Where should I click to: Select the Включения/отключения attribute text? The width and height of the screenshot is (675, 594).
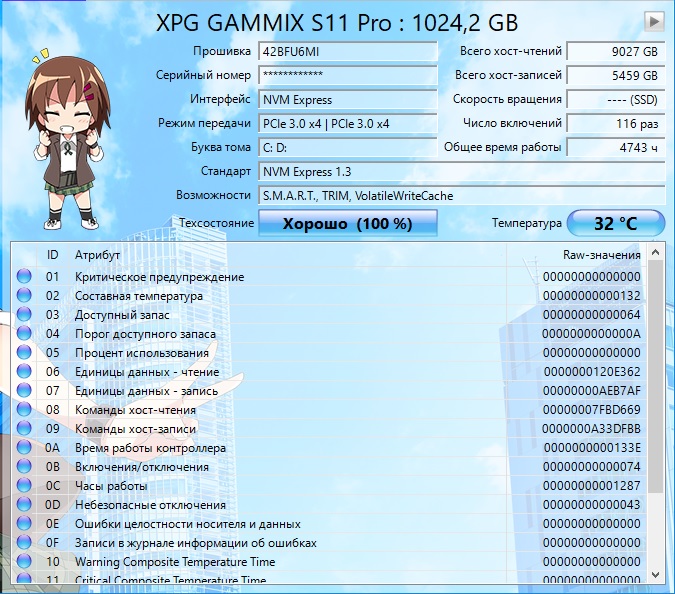click(142, 467)
